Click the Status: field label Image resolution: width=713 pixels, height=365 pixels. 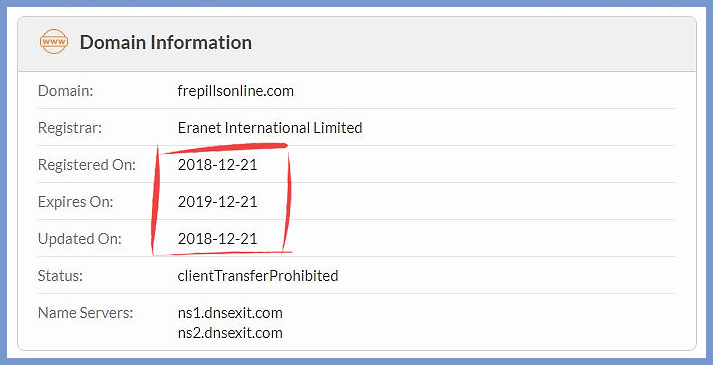60,275
